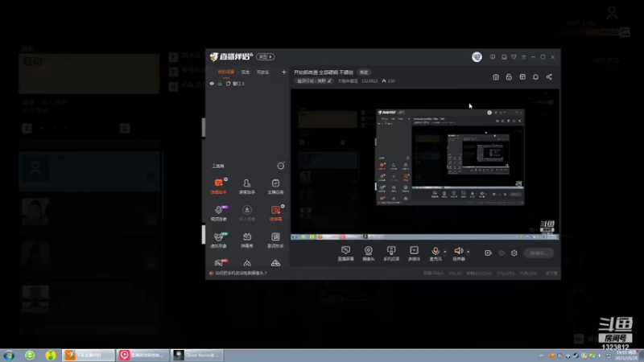Open the multi-person download circle tool
The image size is (644, 362).
pyautogui.click(x=247, y=212)
